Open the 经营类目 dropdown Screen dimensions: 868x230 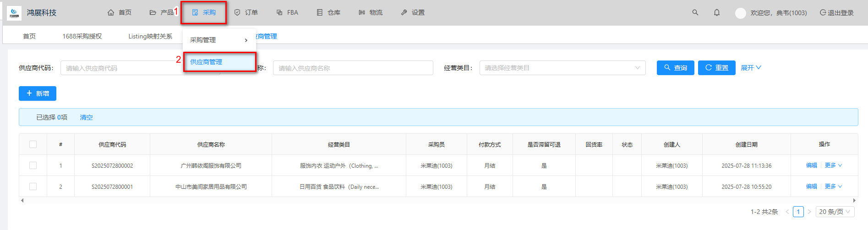pos(562,68)
